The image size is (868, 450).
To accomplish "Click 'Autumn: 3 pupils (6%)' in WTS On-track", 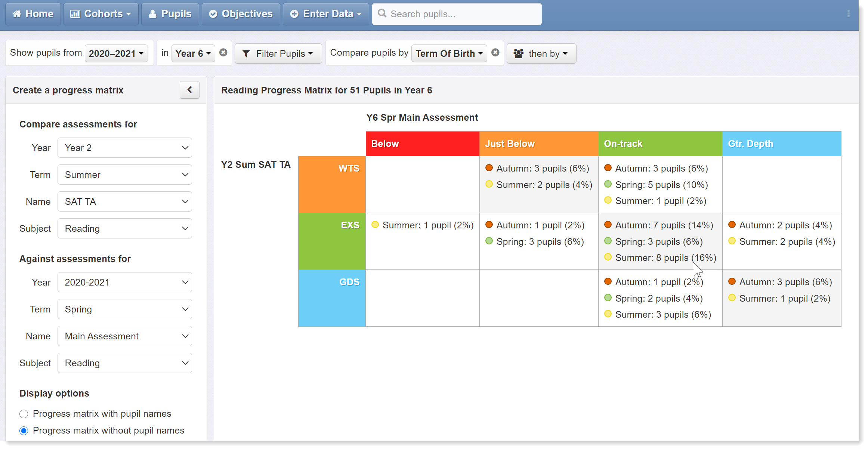I will tap(661, 169).
